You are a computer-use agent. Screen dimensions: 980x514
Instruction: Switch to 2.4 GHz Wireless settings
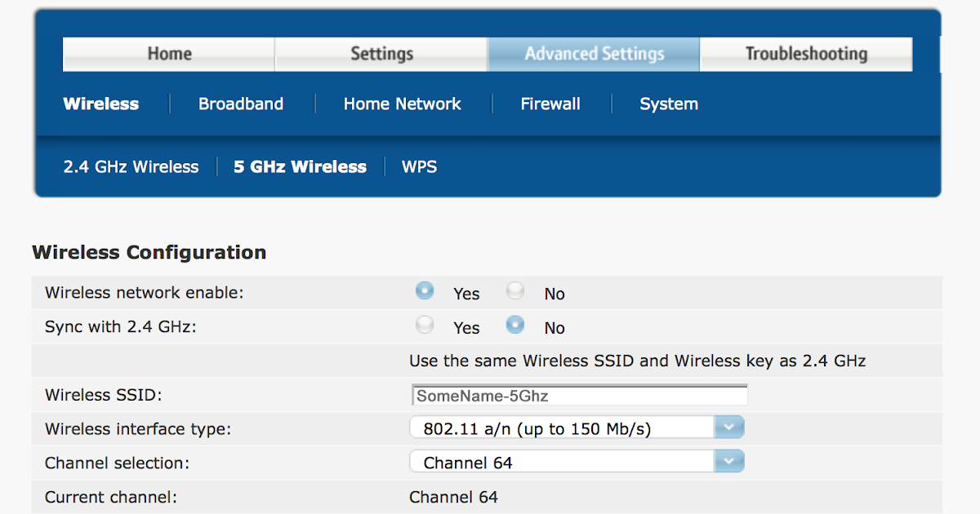coord(131,166)
